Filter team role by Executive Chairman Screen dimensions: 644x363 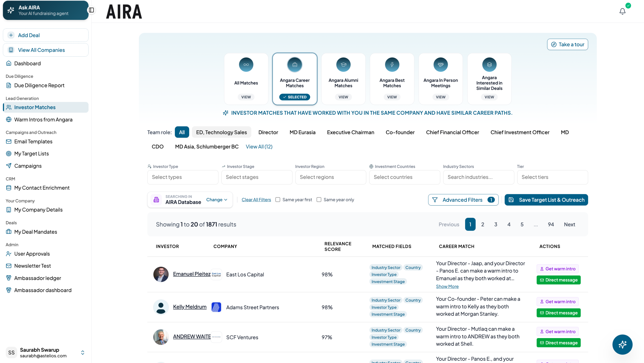coord(350,132)
